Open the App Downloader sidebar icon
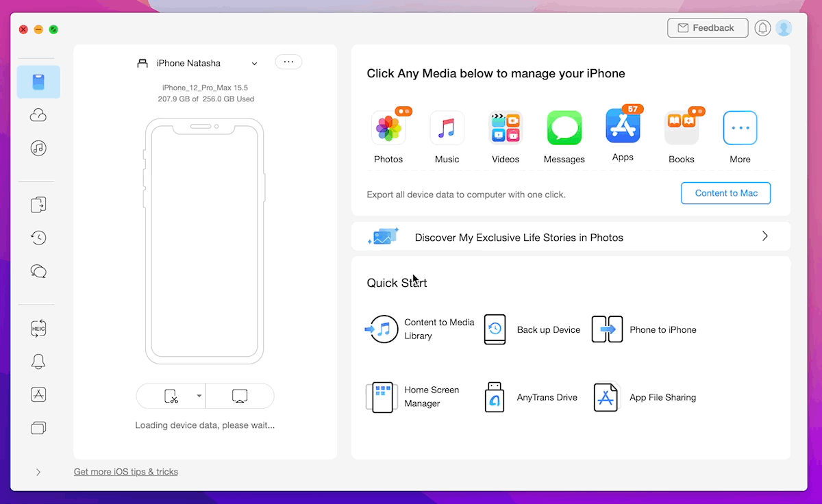Image resolution: width=822 pixels, height=504 pixels. pyautogui.click(x=38, y=394)
